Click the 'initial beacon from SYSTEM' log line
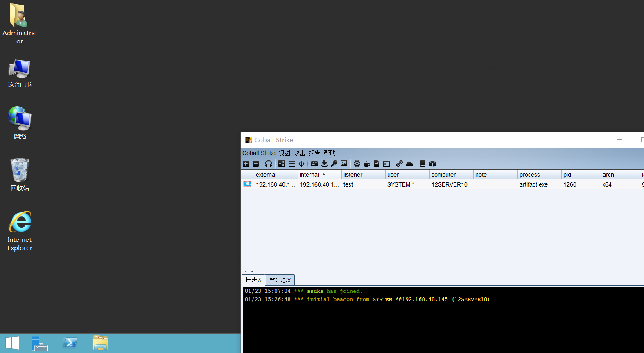This screenshot has width=644, height=353. click(367, 299)
